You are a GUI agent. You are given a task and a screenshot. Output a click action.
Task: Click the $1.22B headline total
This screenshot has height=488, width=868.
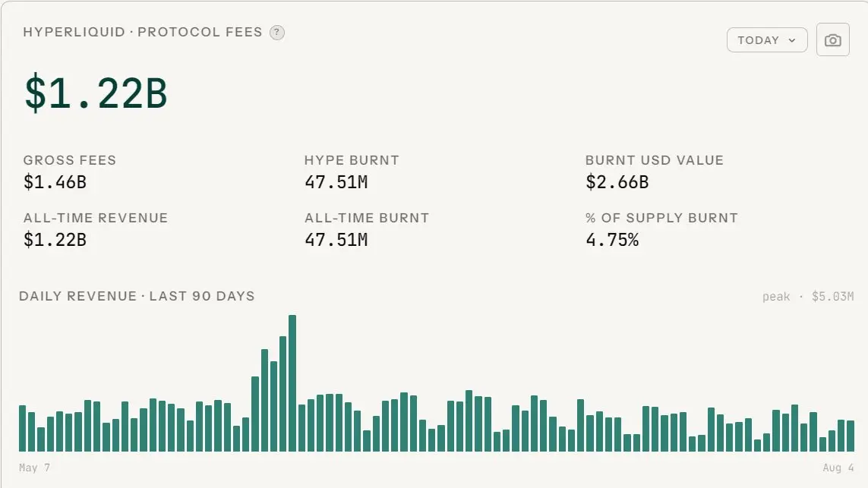(x=96, y=93)
